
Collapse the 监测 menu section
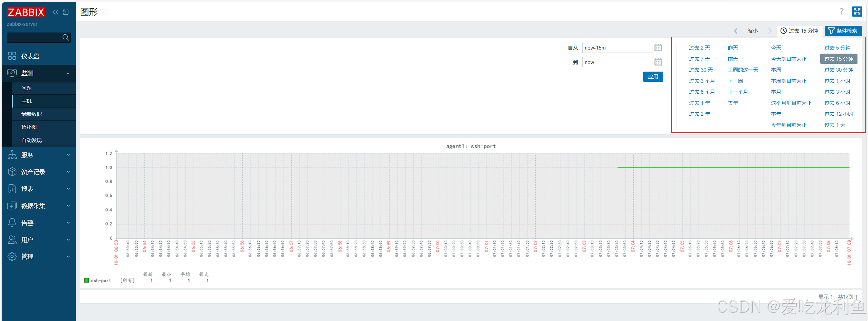pyautogui.click(x=68, y=73)
